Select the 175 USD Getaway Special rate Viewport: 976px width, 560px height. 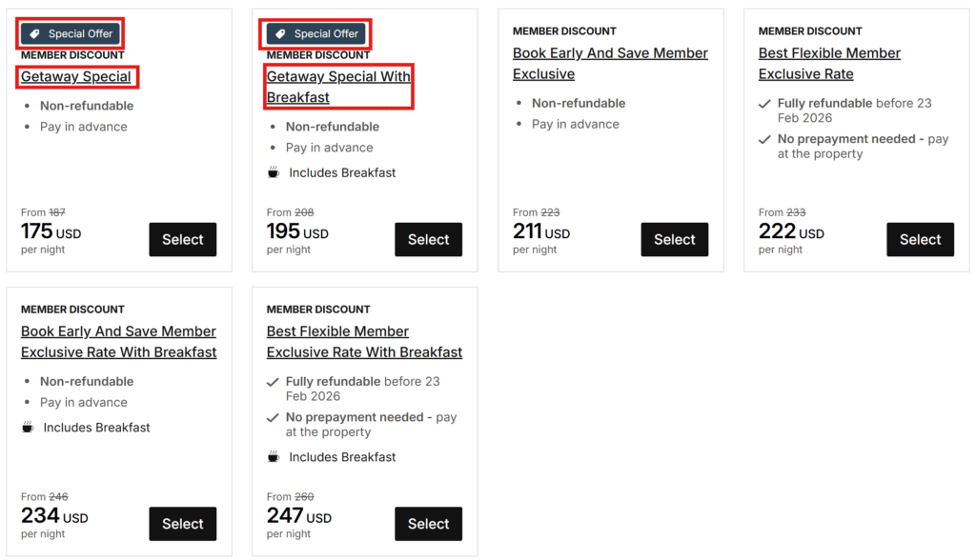(x=183, y=240)
